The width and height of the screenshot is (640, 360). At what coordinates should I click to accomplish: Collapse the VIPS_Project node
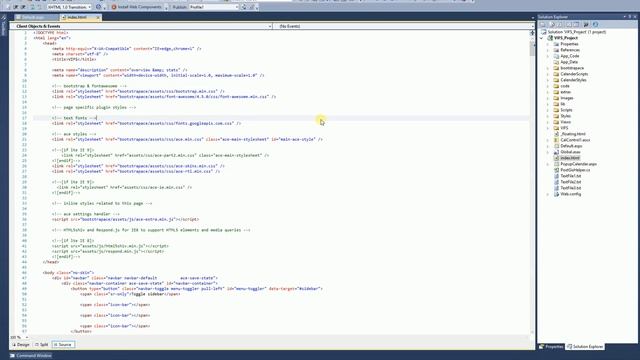click(542, 38)
